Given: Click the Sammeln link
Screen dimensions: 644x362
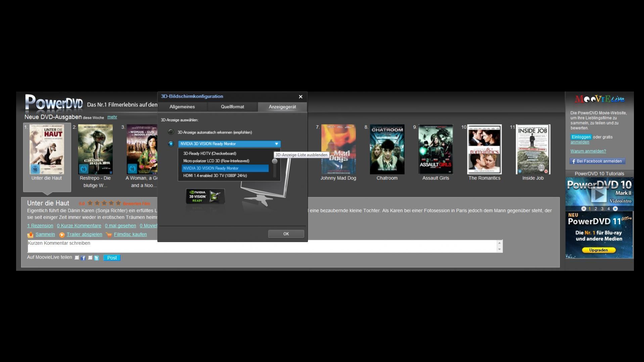Looking at the screenshot, I should pyautogui.click(x=45, y=235).
